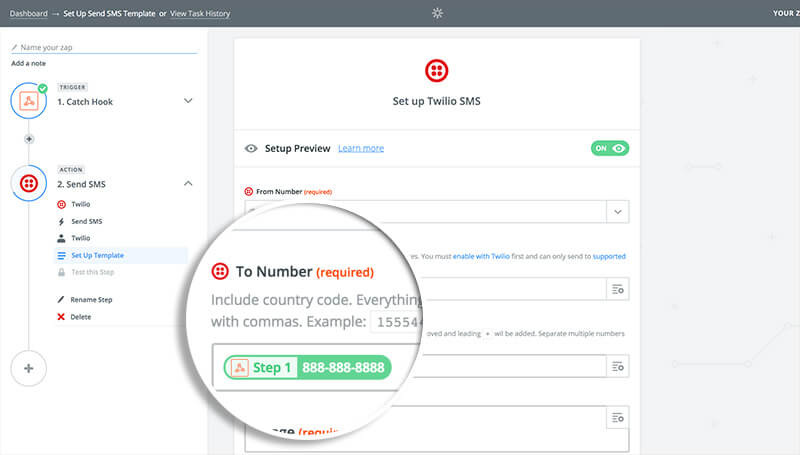The width and height of the screenshot is (800, 455).
Task: Click Delete step
Action: [x=81, y=317]
